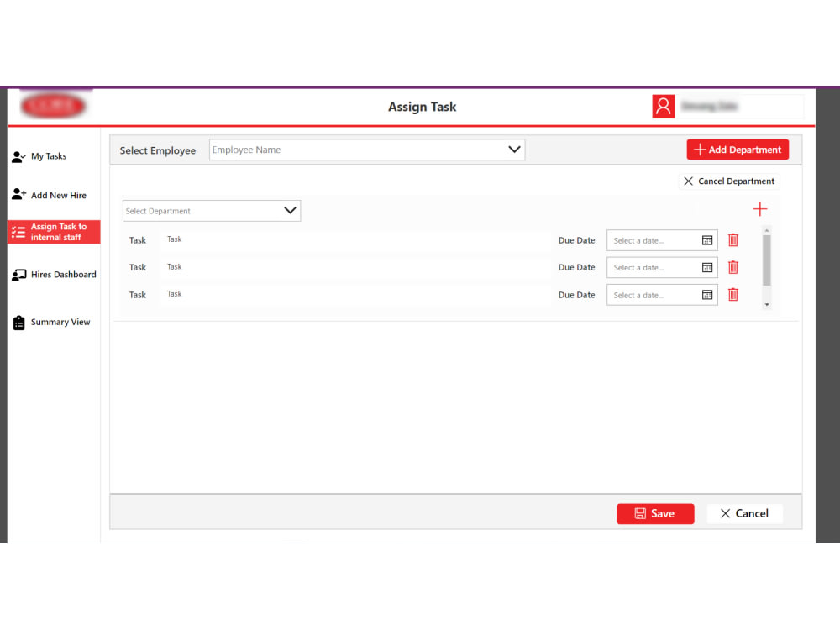Go to Add New Hire page
Image resolution: width=840 pixels, height=630 pixels.
tap(58, 196)
